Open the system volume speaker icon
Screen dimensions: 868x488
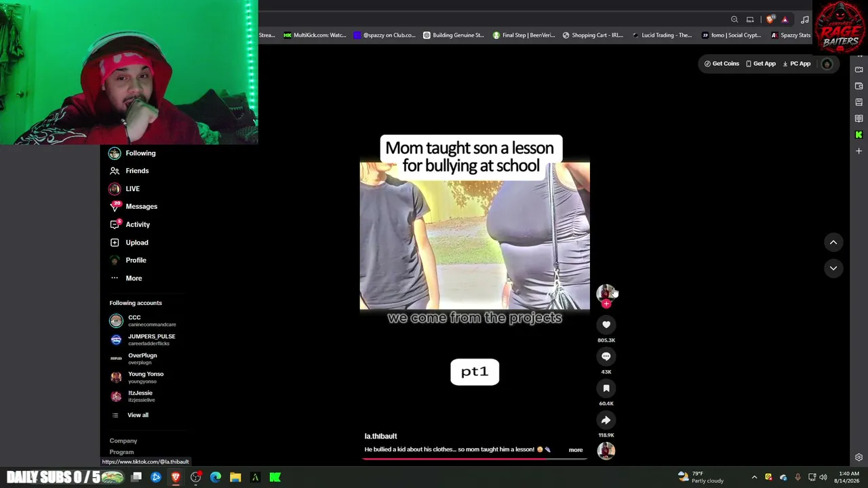(823, 477)
